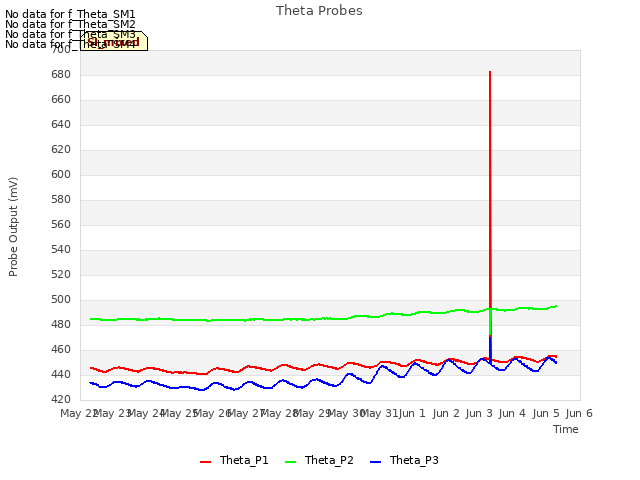
Task: Click the yellow SI_moved annotation label
Action: tap(113, 42)
